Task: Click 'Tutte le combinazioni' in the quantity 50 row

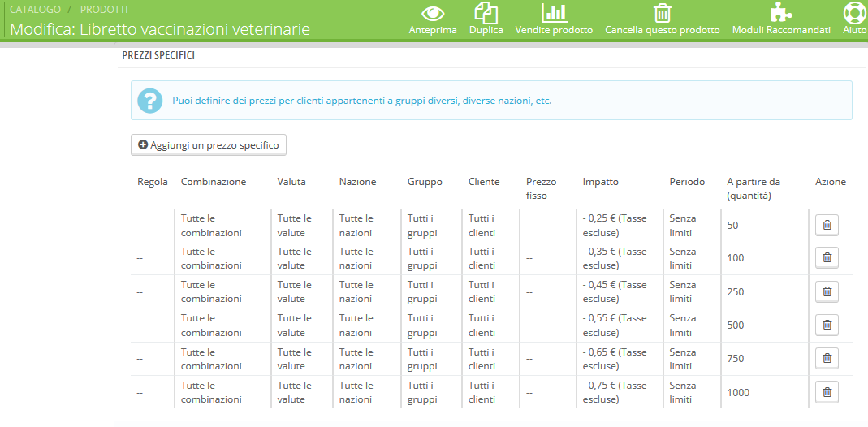Action: [211, 225]
